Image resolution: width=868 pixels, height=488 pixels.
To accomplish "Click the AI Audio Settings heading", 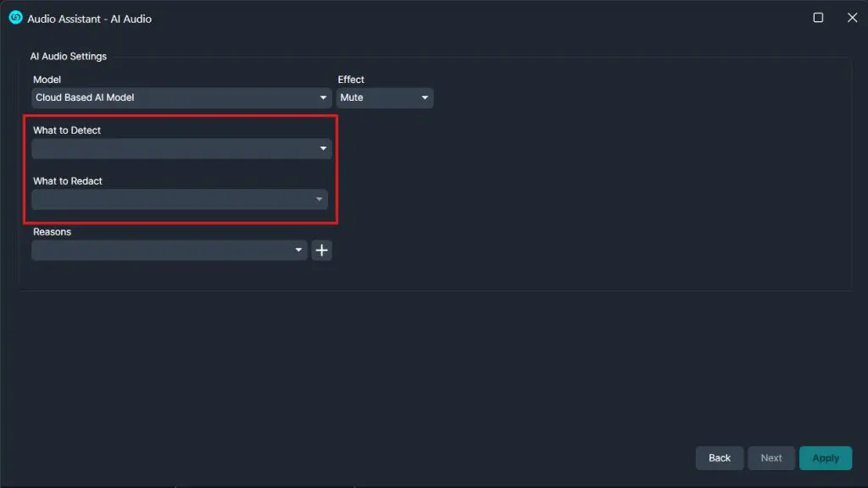I will point(68,57).
